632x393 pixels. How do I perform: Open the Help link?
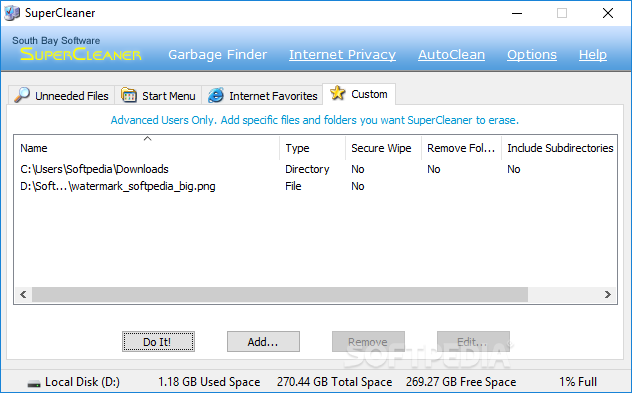592,54
